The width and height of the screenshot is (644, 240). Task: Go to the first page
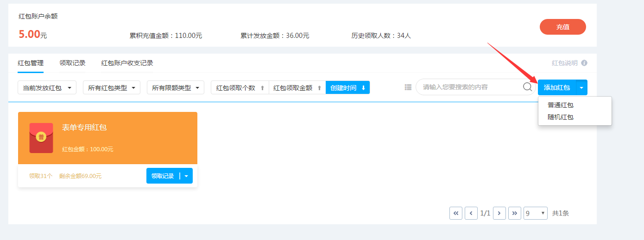[456, 213]
